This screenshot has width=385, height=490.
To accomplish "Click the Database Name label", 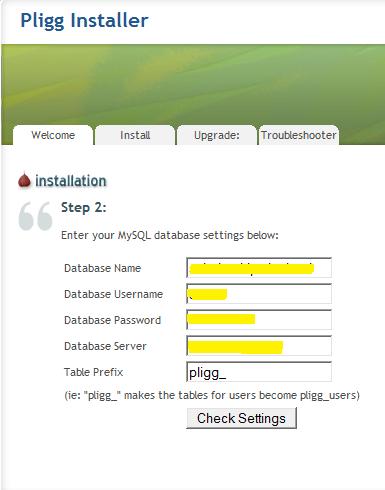I will coord(103,268).
